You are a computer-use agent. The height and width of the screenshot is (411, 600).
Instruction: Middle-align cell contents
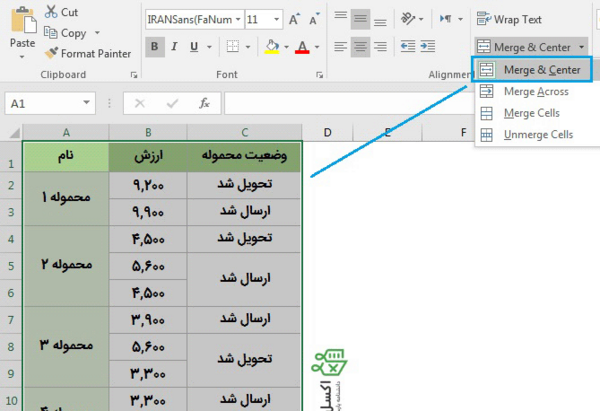click(360, 19)
